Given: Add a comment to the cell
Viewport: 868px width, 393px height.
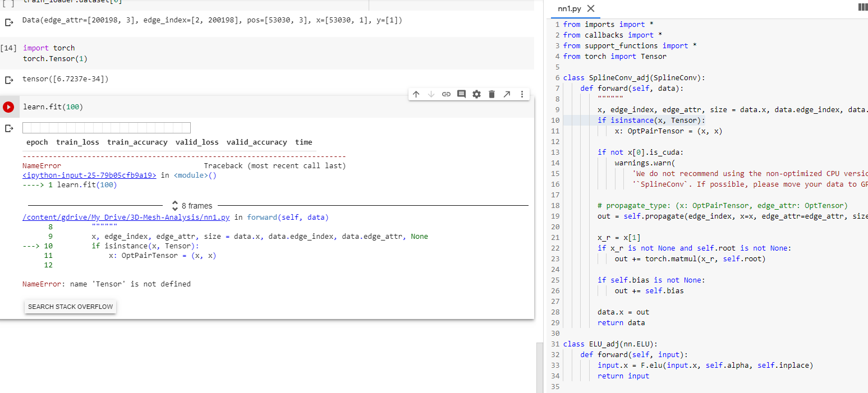Looking at the screenshot, I should pyautogui.click(x=461, y=94).
